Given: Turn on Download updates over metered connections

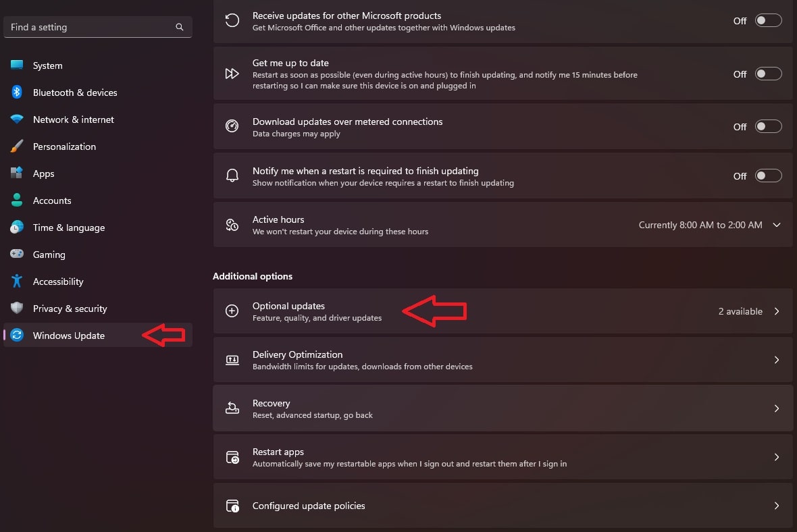Looking at the screenshot, I should 768,126.
